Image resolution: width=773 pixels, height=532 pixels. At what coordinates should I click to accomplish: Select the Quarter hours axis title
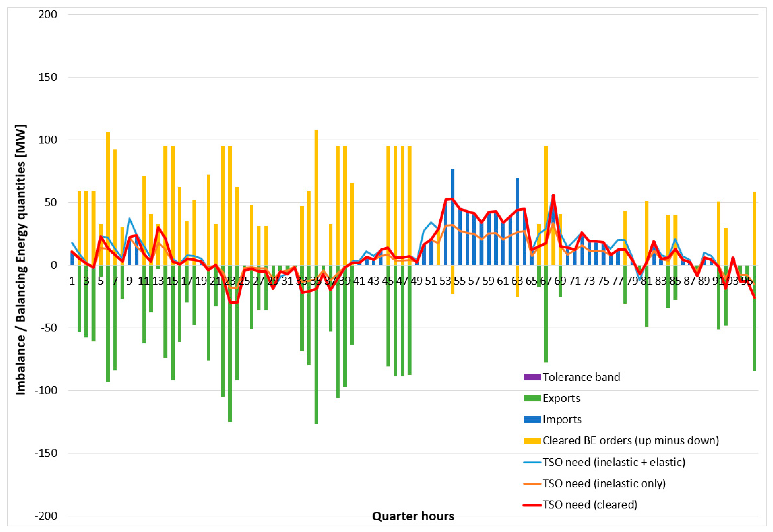pyautogui.click(x=413, y=516)
